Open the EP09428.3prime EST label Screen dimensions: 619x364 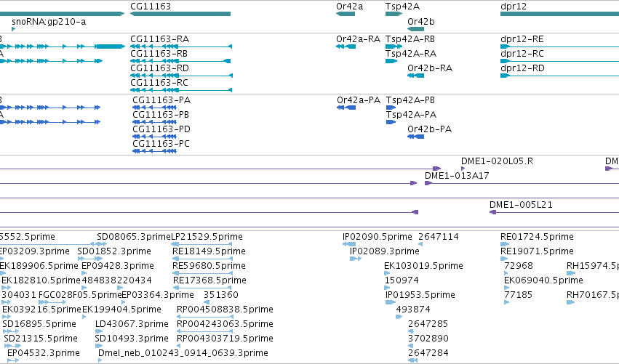[118, 266]
